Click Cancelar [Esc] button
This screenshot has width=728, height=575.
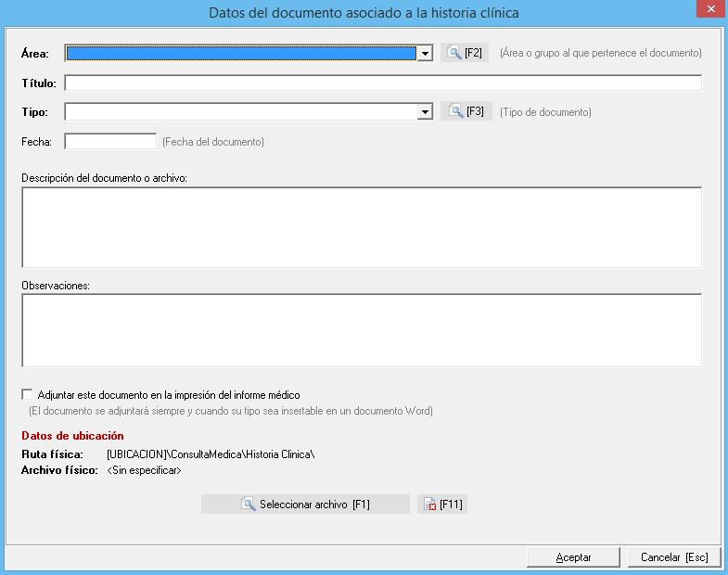tap(674, 557)
